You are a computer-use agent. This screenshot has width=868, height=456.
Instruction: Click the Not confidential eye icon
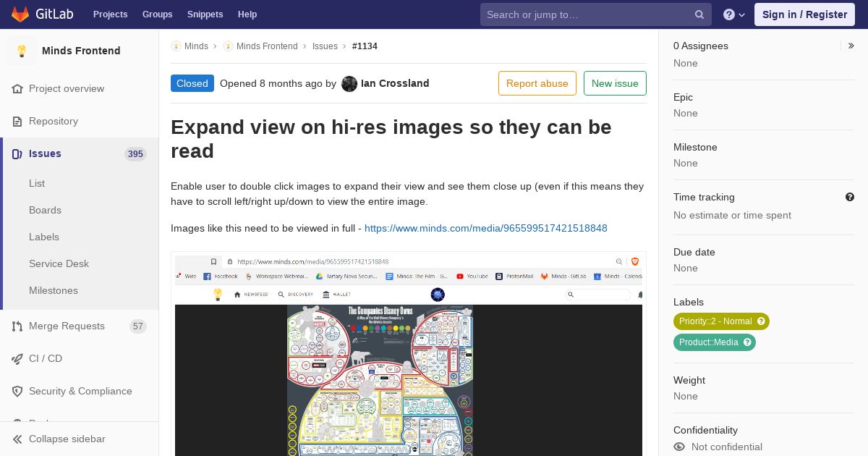679,447
